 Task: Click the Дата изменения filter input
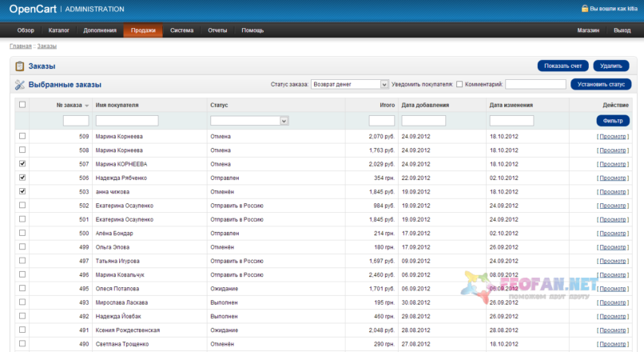point(511,121)
